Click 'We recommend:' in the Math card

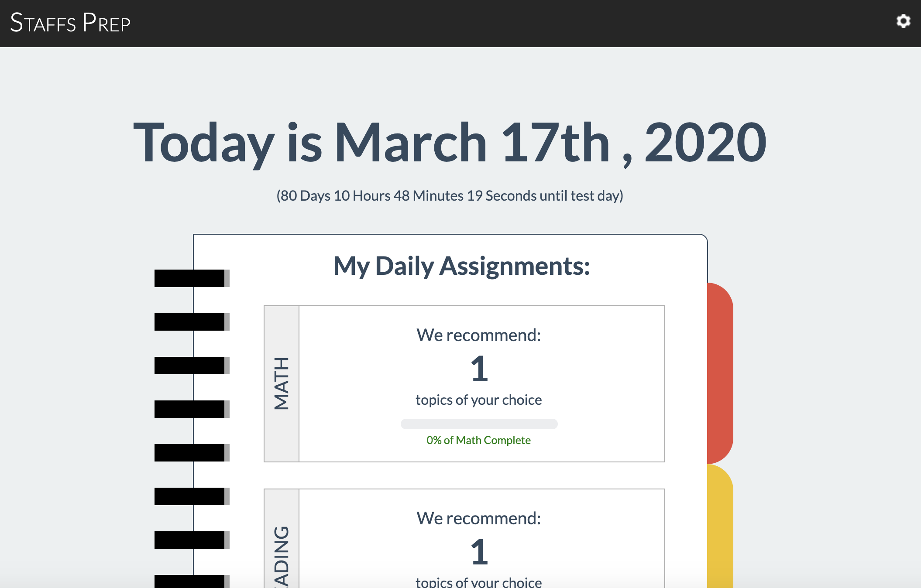[x=478, y=335]
